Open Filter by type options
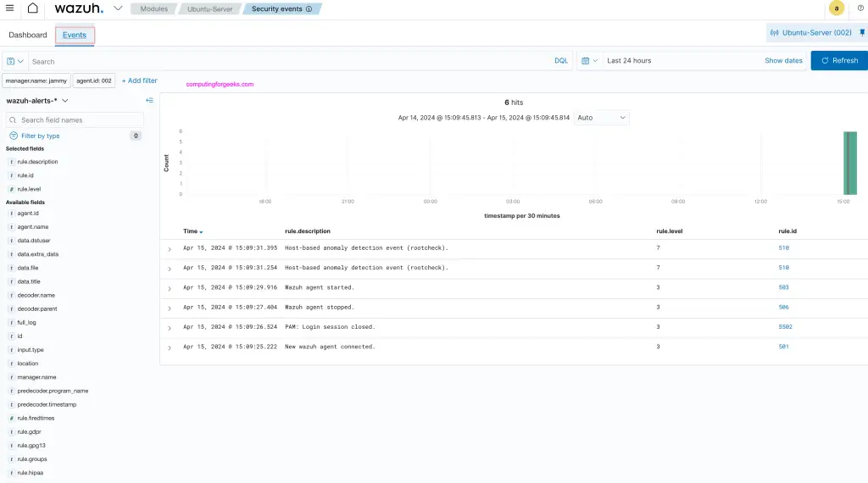Viewport: 868px width, 483px height. (40, 136)
